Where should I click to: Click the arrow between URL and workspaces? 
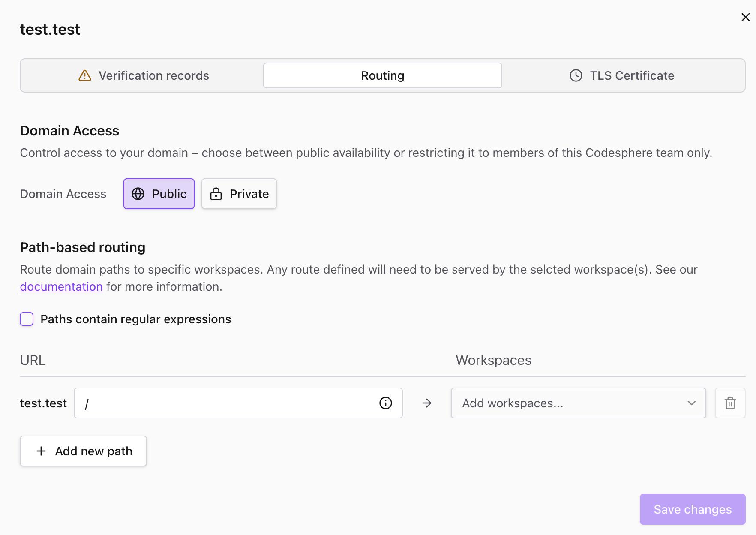coord(427,403)
